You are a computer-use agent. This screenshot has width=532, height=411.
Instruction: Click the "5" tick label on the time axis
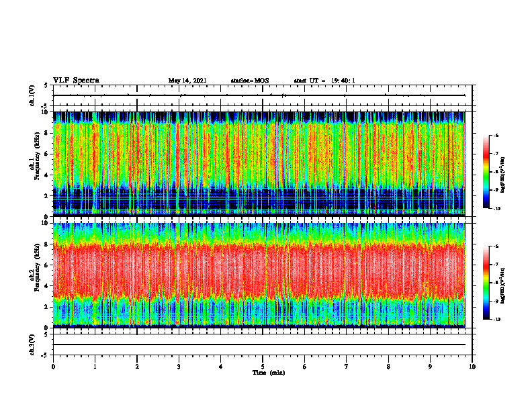point(263,367)
